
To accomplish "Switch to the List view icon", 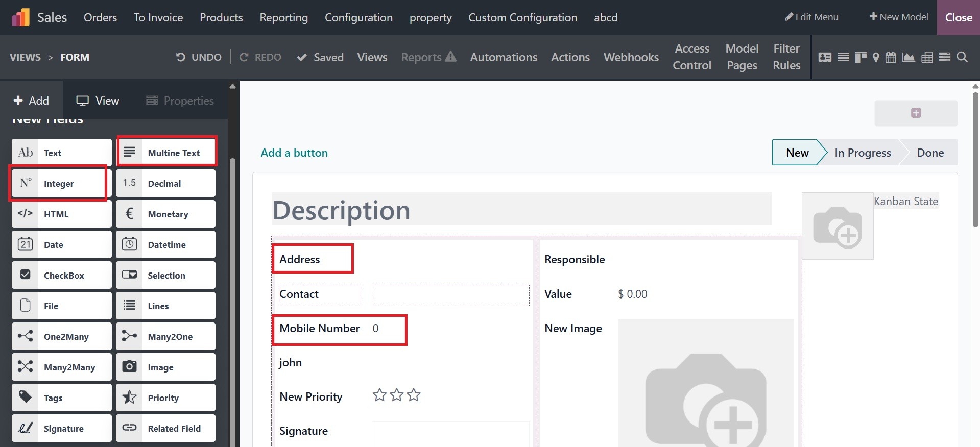I will [843, 57].
